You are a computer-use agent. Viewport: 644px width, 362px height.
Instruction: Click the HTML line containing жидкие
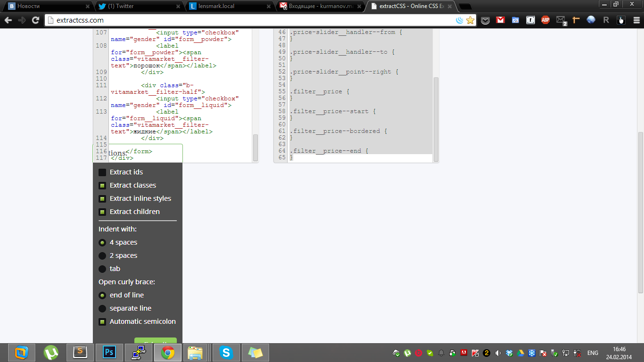pos(162,132)
